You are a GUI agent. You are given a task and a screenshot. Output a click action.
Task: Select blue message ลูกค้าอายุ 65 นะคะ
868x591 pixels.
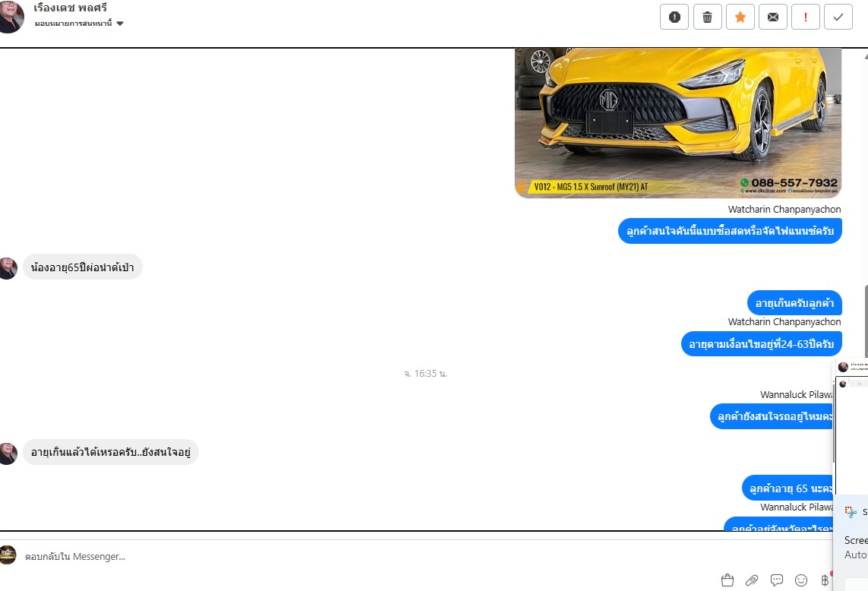click(x=788, y=488)
